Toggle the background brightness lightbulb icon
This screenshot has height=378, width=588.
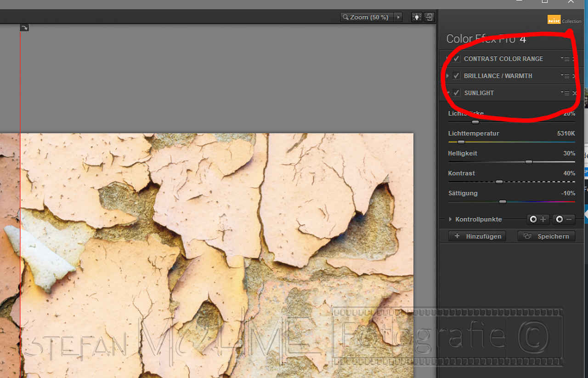416,17
